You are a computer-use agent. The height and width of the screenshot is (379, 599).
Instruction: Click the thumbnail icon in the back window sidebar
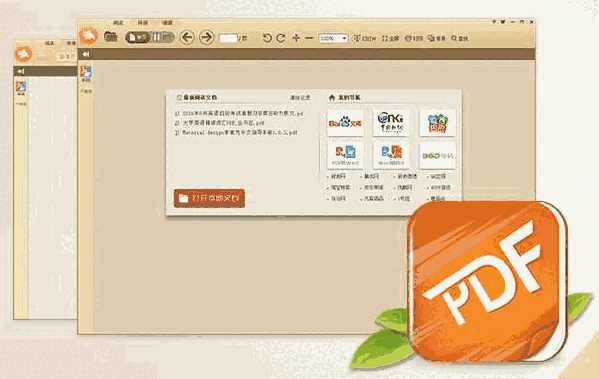[21, 88]
